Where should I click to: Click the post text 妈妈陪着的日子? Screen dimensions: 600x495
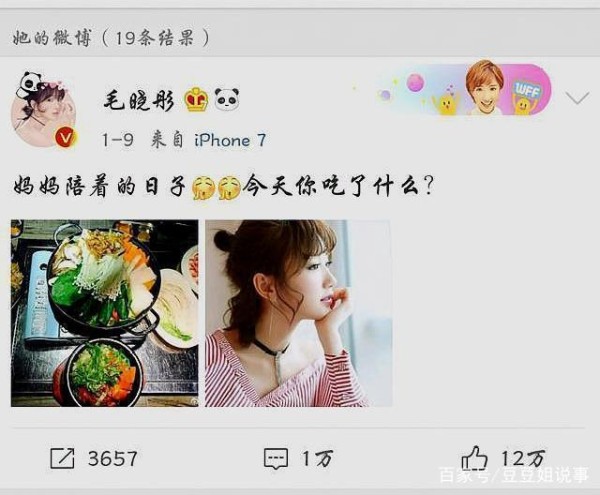tap(99, 187)
